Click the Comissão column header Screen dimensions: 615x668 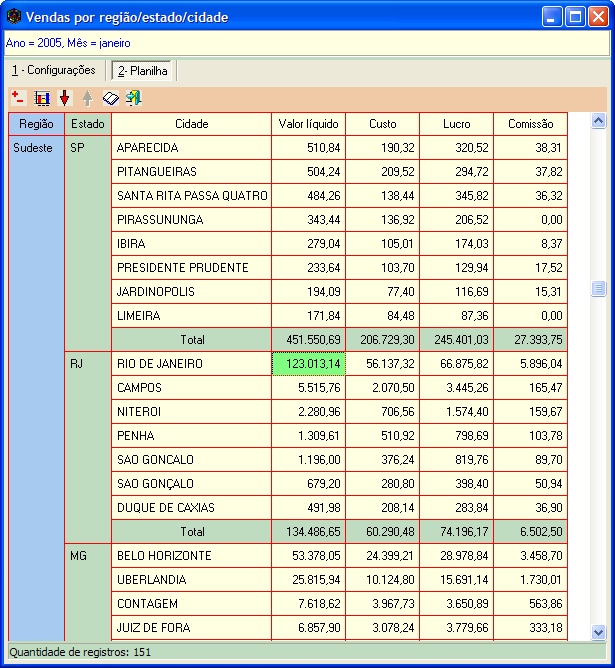531,124
